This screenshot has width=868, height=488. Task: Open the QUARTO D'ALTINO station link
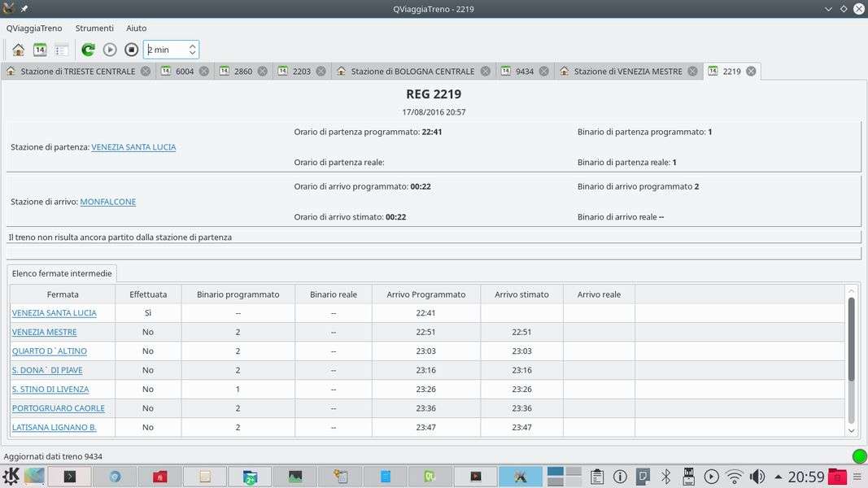[x=49, y=351]
